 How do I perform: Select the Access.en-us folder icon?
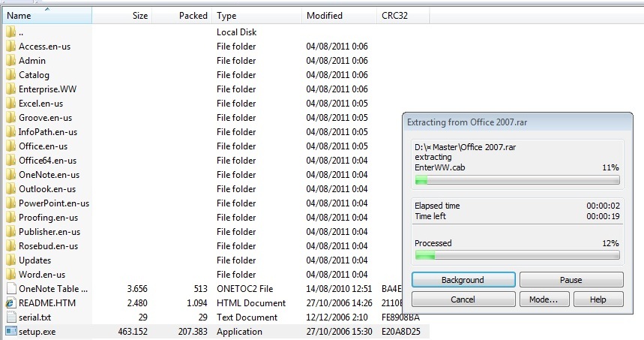pos(11,47)
